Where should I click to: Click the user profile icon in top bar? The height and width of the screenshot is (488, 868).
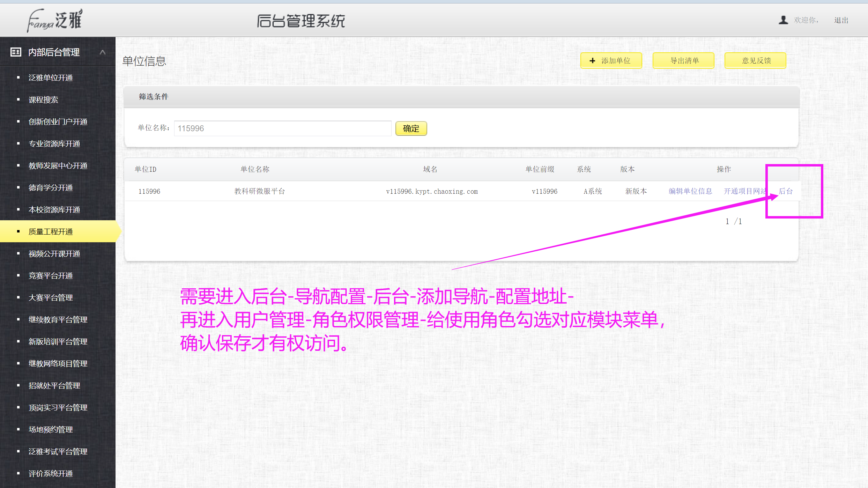783,20
